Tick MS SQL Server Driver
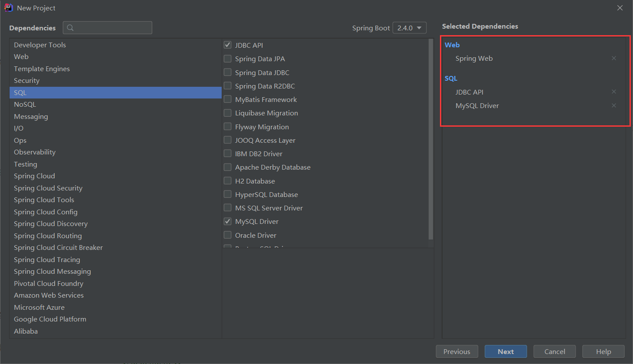Image resolution: width=633 pixels, height=364 pixels. coord(227,207)
